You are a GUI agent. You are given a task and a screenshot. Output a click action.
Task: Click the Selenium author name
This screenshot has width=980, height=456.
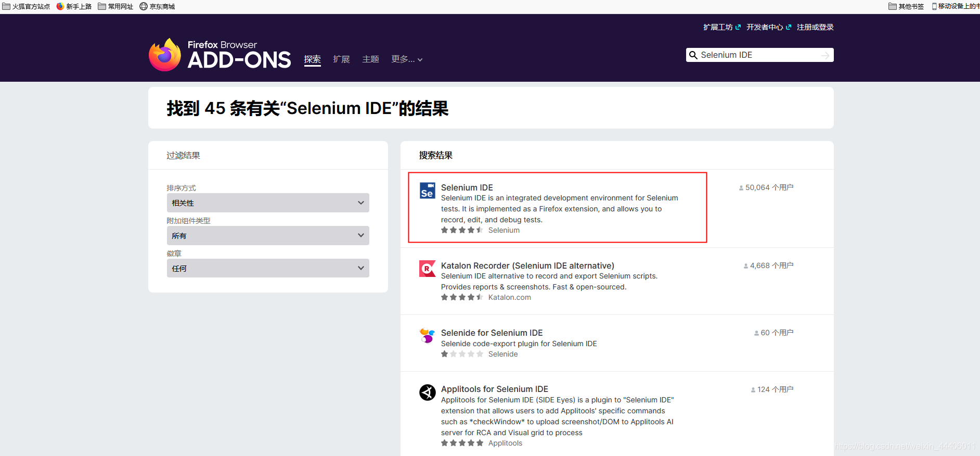pyautogui.click(x=504, y=230)
